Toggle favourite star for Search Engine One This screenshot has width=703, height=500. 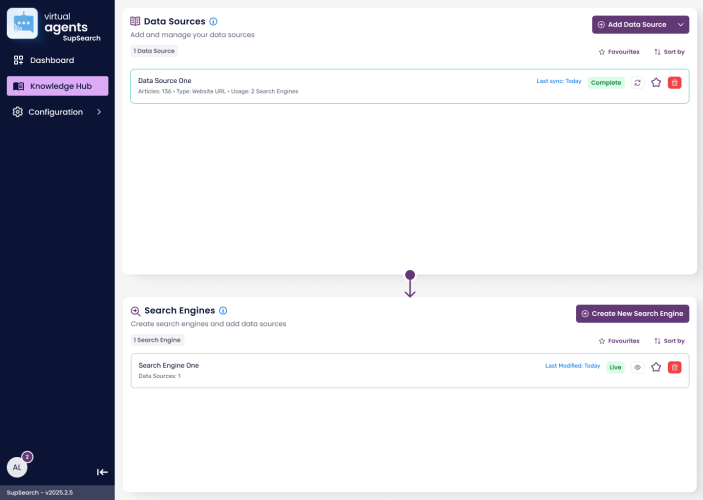pos(656,367)
